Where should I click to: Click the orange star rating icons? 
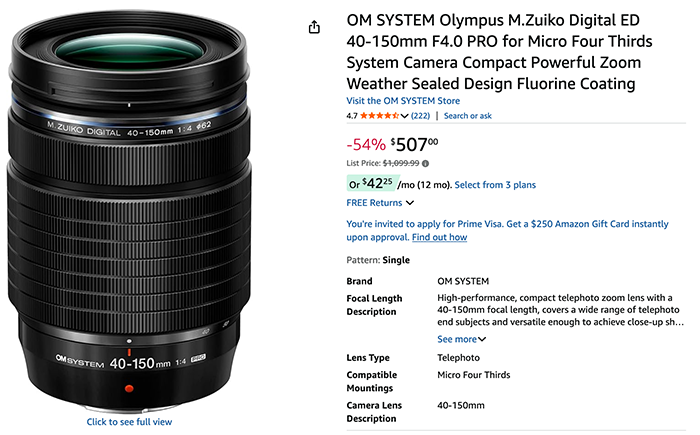381,116
